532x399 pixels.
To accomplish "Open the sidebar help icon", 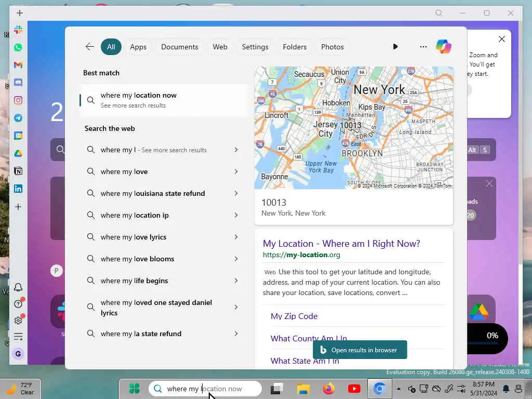I will pyautogui.click(x=18, y=303).
